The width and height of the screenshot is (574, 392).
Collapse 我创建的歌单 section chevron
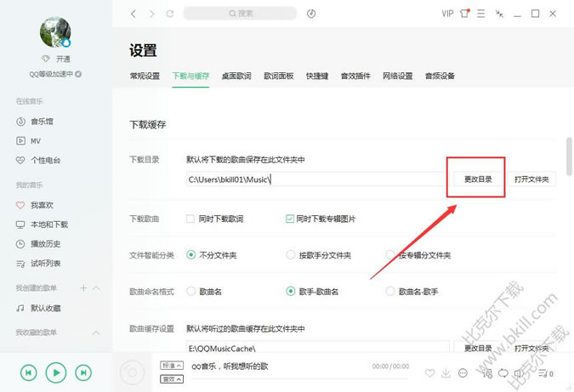tap(96, 288)
